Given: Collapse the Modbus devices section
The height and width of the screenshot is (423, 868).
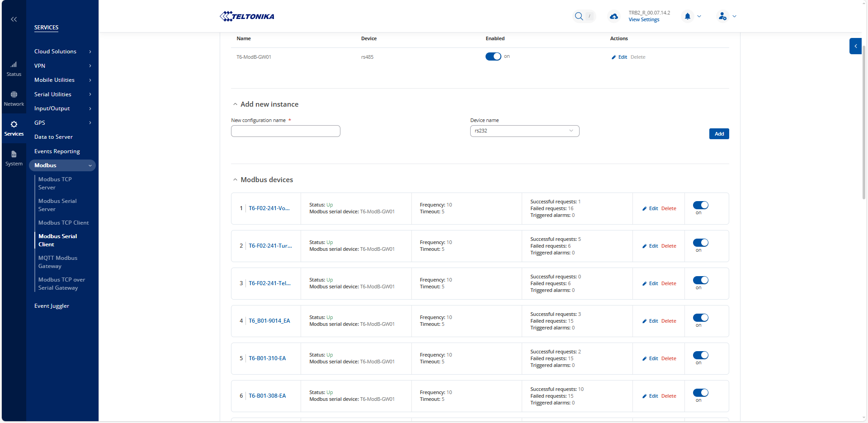Looking at the screenshot, I should (235, 180).
